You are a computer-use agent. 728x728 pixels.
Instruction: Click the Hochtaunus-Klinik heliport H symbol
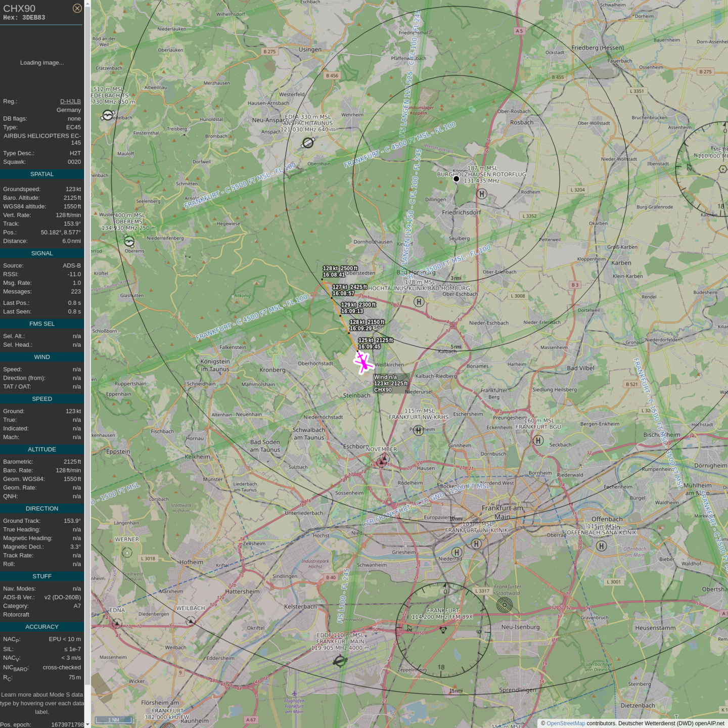click(x=419, y=302)
